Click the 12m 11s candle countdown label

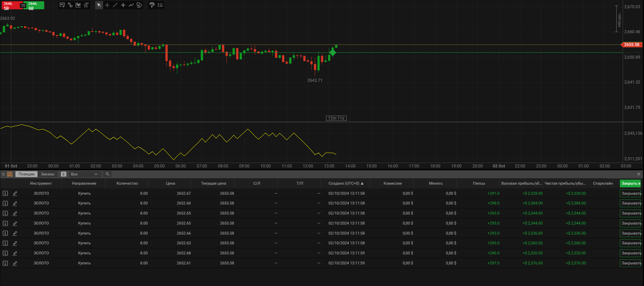(336, 118)
